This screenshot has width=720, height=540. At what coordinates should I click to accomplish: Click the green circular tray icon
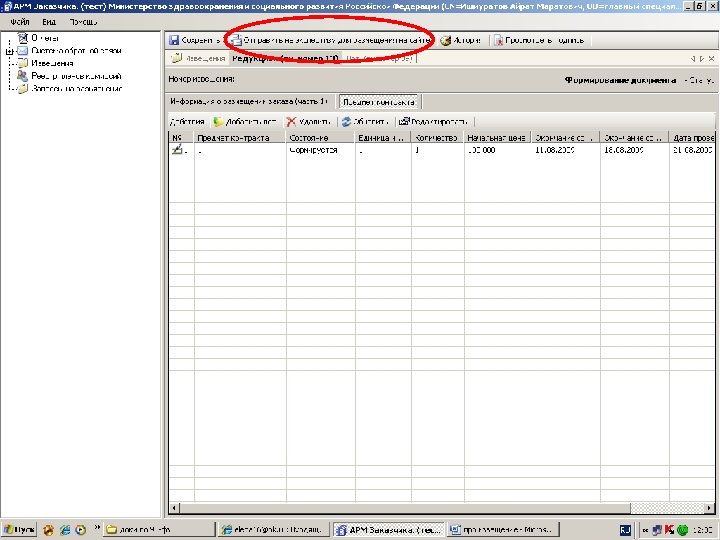coord(682,530)
